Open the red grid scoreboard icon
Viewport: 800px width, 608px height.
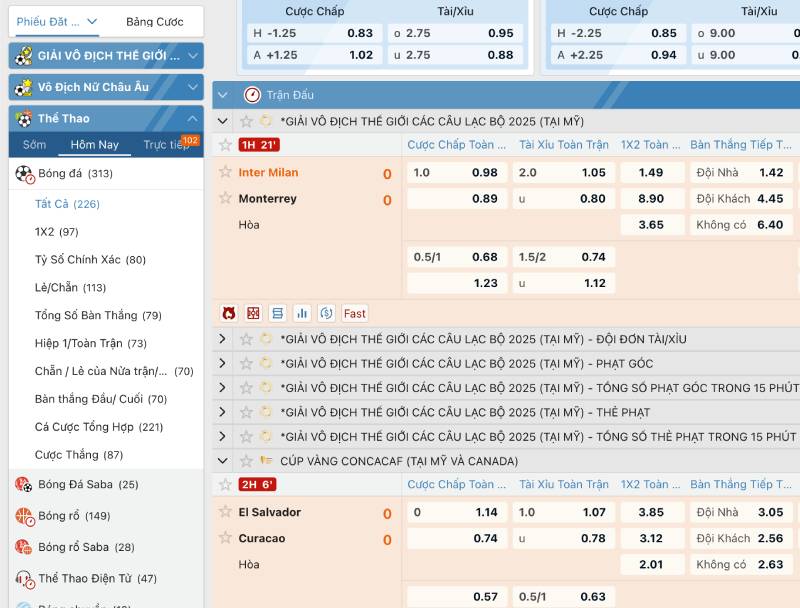(253, 313)
